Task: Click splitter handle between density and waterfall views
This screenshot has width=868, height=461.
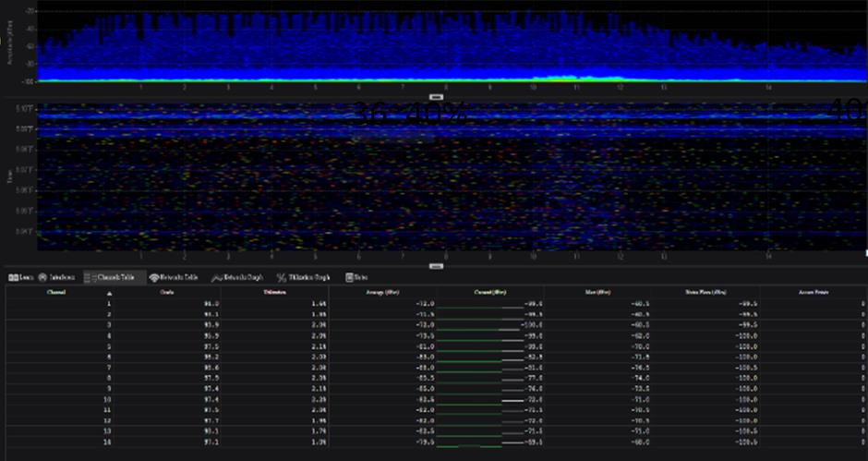Action: click(436, 97)
